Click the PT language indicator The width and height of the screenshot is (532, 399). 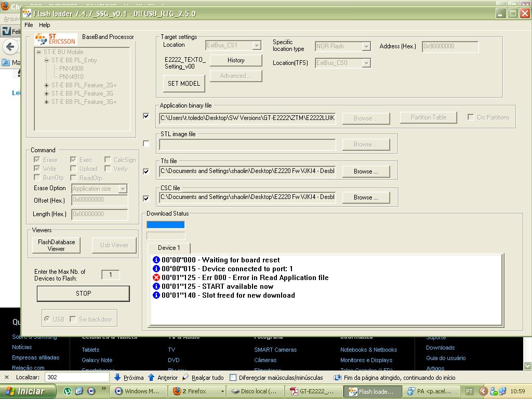tap(469, 392)
